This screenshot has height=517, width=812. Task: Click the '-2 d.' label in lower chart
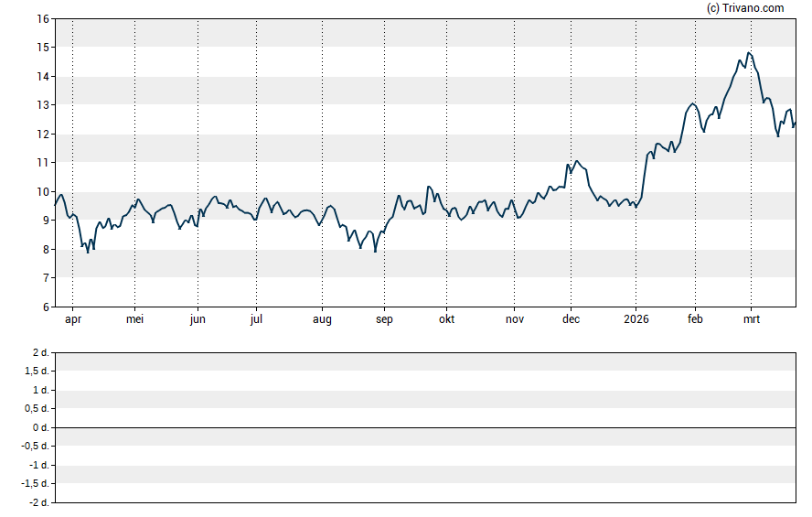(x=37, y=502)
